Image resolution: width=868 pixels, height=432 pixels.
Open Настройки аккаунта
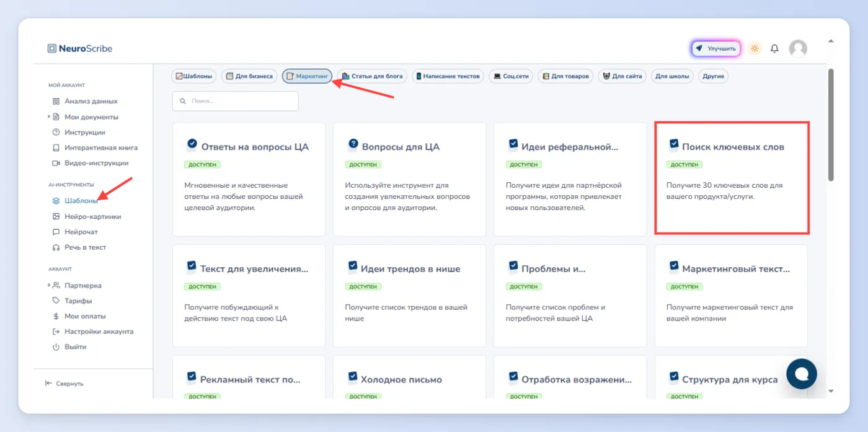click(x=93, y=332)
